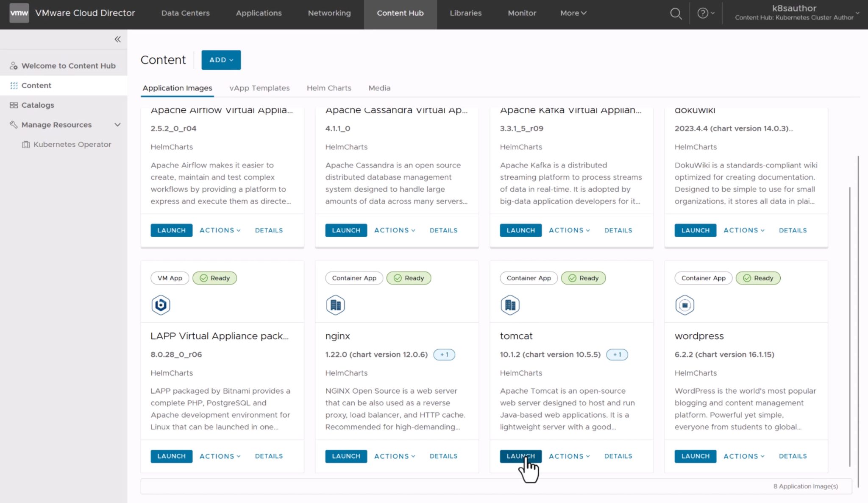View details for dokuwiki
Image resolution: width=868 pixels, height=503 pixels.
pyautogui.click(x=793, y=230)
